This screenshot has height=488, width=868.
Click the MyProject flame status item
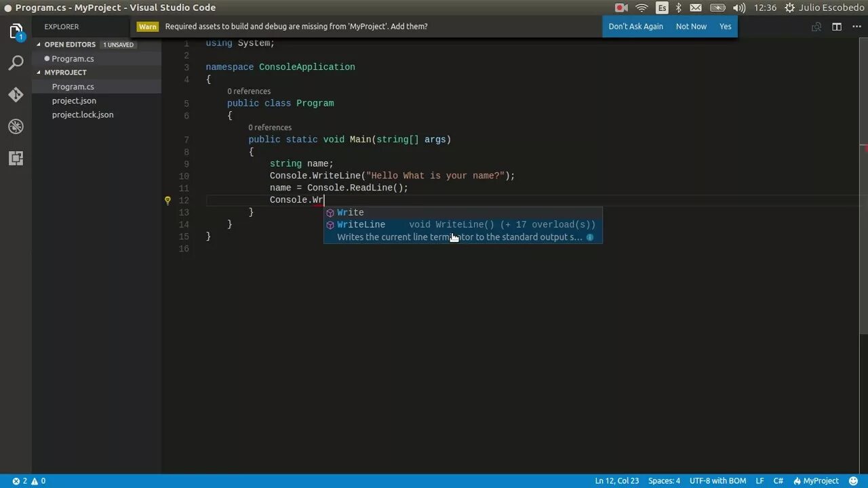click(x=816, y=481)
